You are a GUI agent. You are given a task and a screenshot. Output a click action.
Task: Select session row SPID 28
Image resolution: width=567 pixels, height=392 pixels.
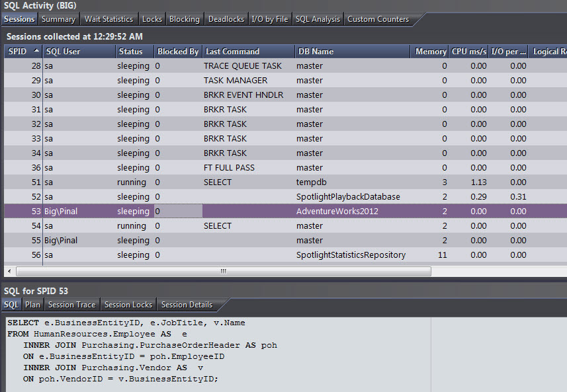coord(286,65)
